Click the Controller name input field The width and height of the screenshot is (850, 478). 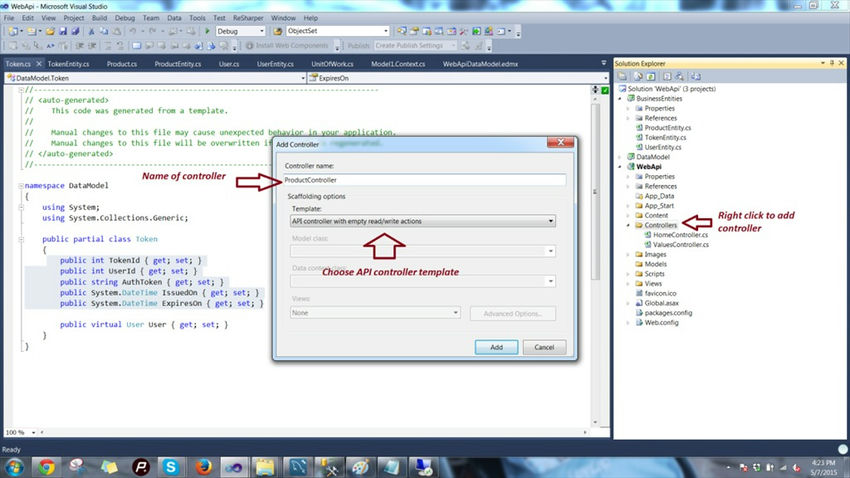[x=424, y=180]
